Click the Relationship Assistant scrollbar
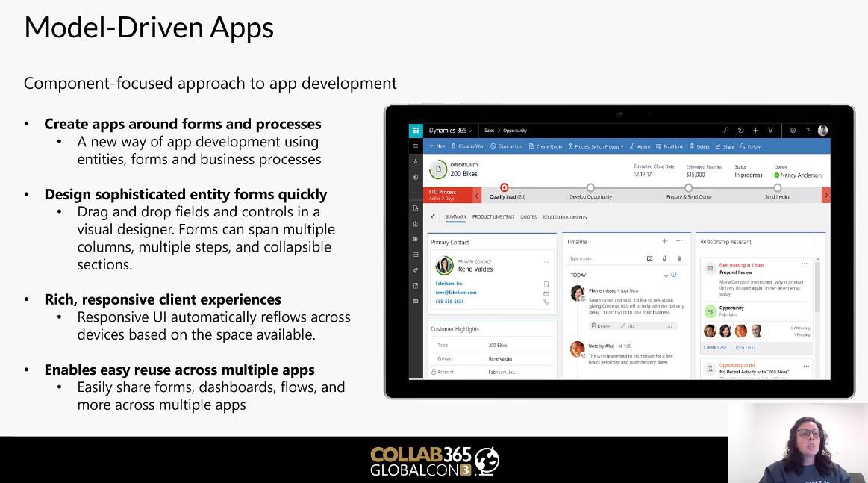Image resolution: width=868 pixels, height=483 pixels. pyautogui.click(x=817, y=288)
